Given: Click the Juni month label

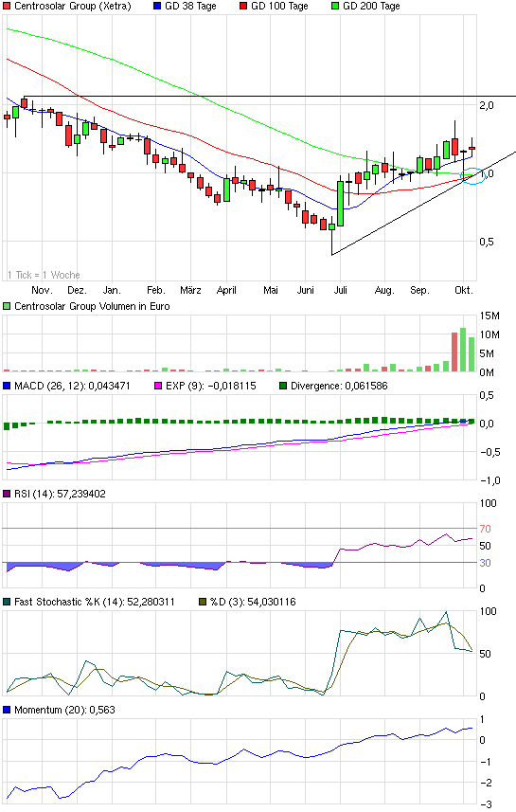Looking at the screenshot, I should point(306,290).
